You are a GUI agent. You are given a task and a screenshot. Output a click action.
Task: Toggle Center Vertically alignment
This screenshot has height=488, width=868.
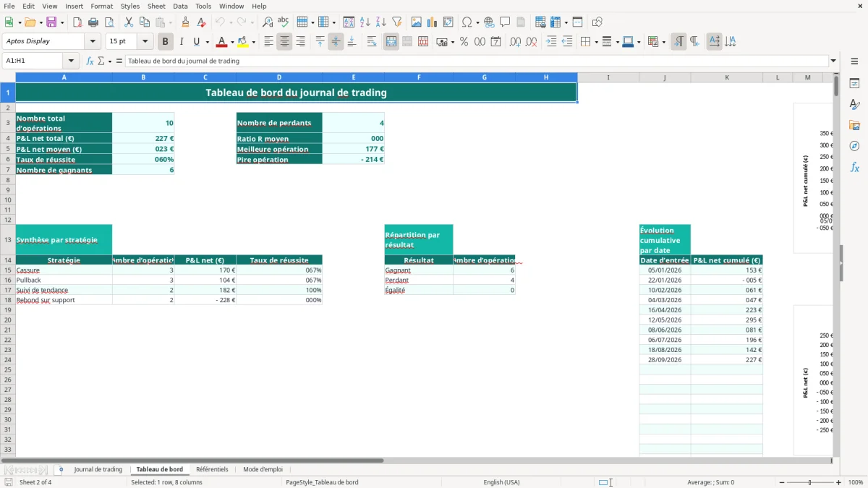336,42
